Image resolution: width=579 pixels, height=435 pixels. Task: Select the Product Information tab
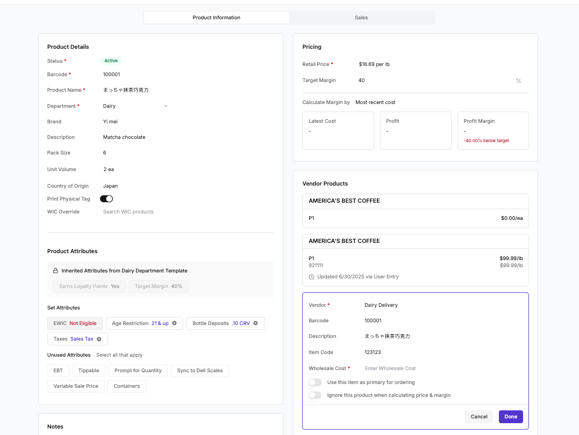216,17
